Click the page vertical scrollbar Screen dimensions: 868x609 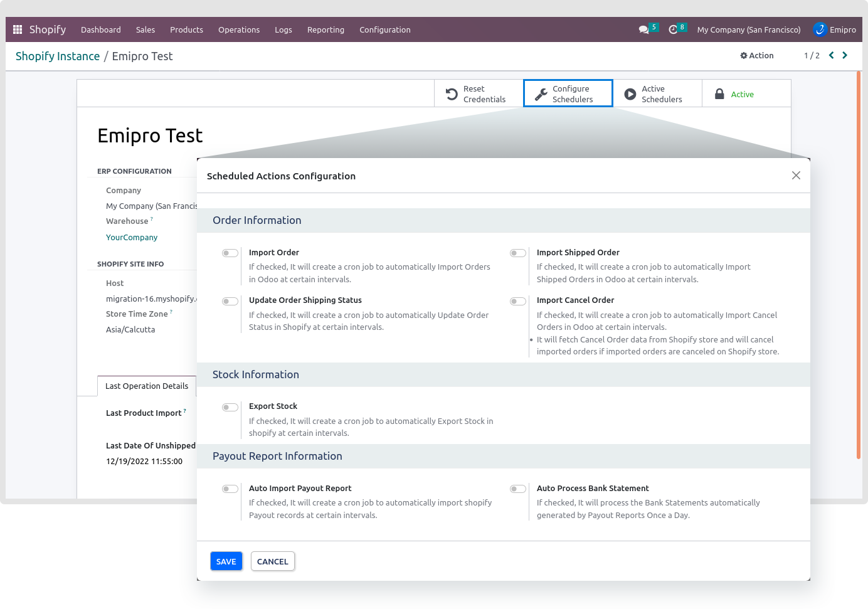click(858, 265)
